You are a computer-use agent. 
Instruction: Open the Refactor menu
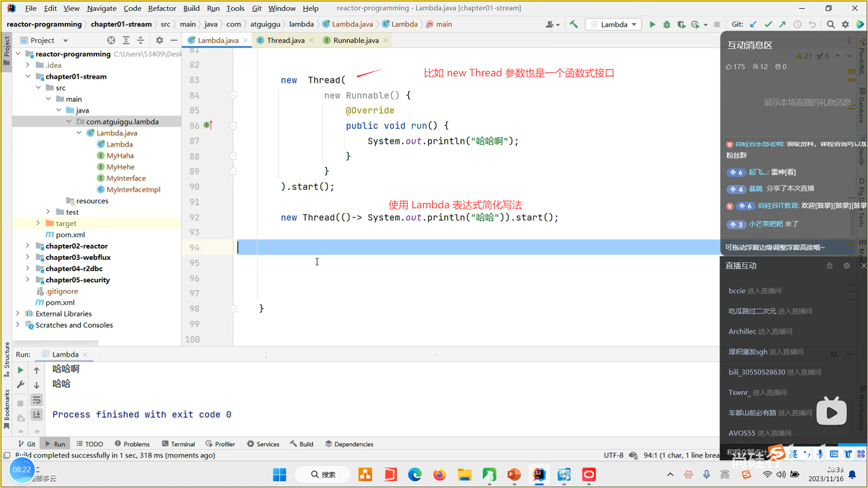coord(162,8)
